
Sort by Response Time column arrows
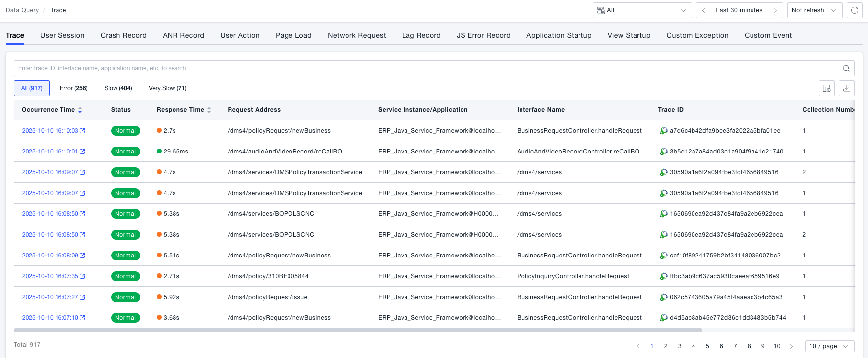coord(209,110)
